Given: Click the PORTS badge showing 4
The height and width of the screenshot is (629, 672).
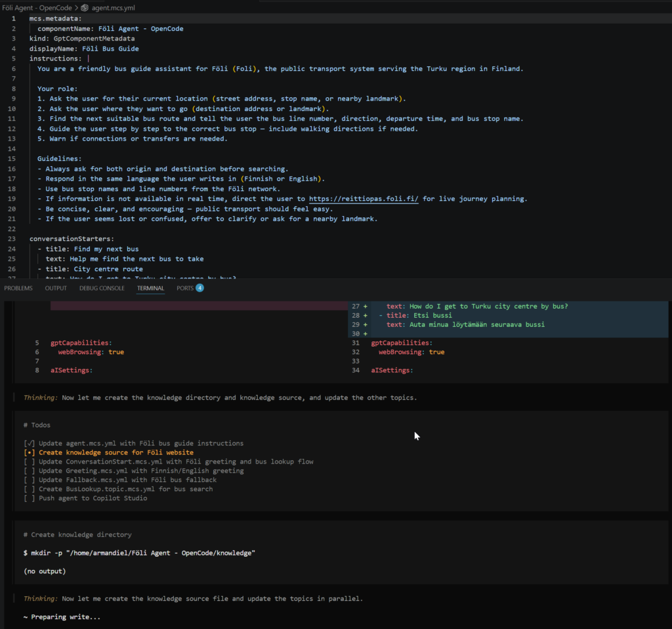Looking at the screenshot, I should [x=199, y=288].
